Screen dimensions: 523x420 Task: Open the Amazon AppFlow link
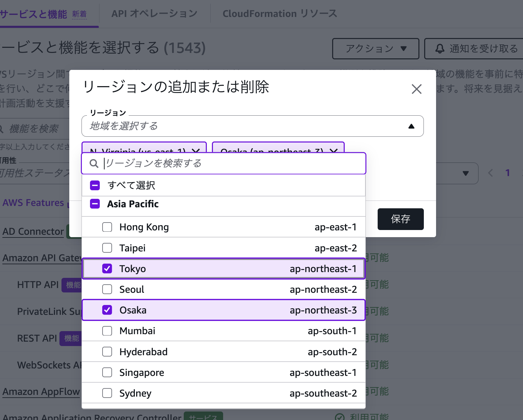[x=41, y=392]
